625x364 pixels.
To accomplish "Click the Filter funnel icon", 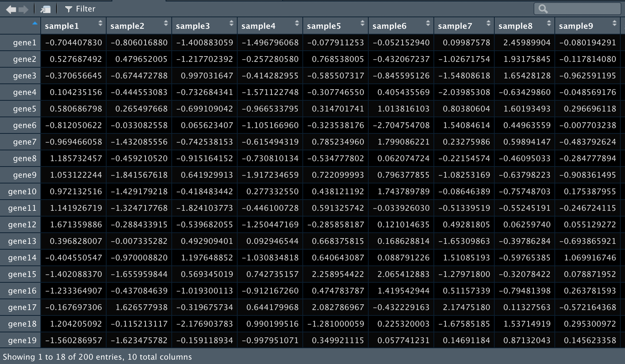I will (x=68, y=9).
